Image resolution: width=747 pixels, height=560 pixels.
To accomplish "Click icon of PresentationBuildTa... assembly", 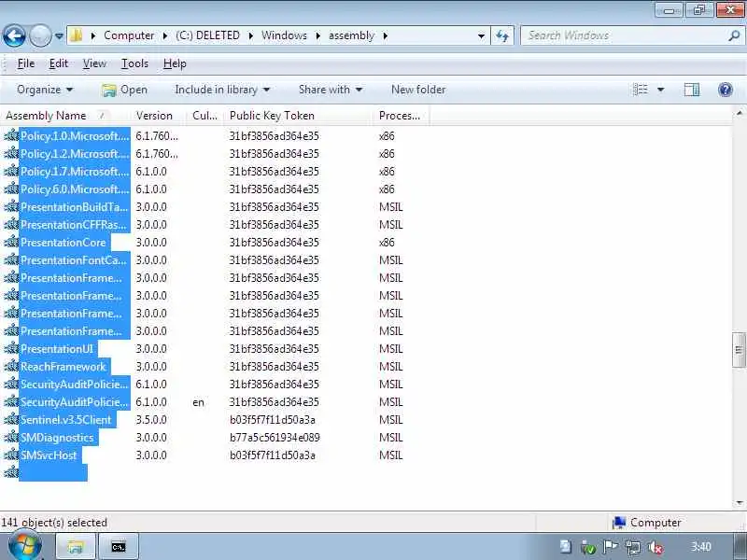I will point(10,207).
